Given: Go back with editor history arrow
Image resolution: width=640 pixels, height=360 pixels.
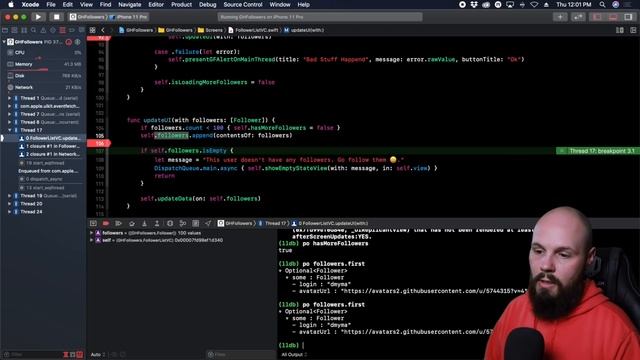Looking at the screenshot, I should click(103, 30).
